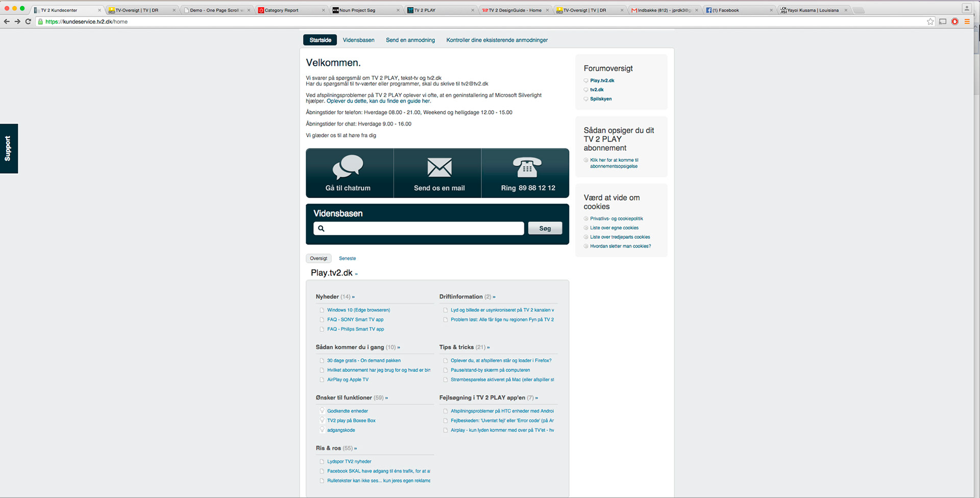Click the Gå til chatrum button
Image resolution: width=980 pixels, height=498 pixels.
350,173
